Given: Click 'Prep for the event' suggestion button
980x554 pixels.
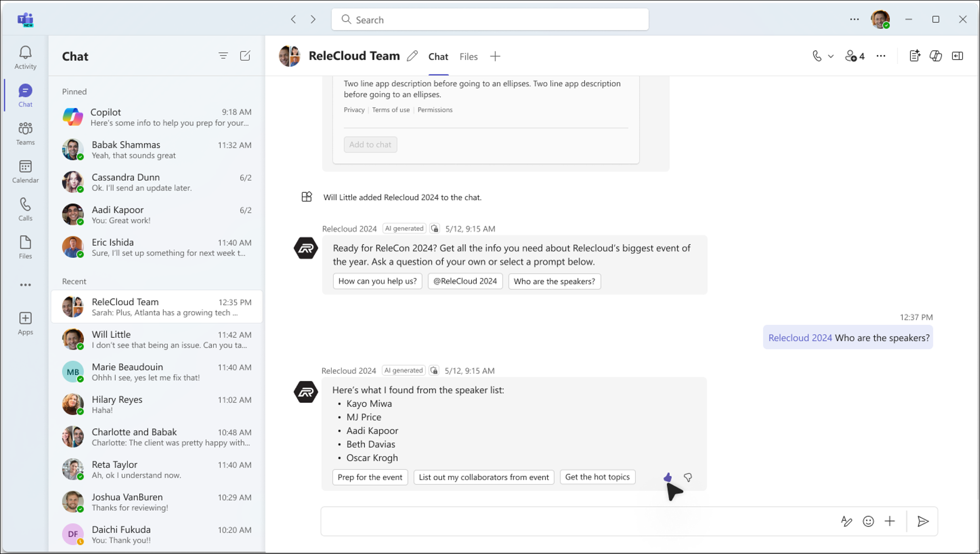Looking at the screenshot, I should pos(369,476).
